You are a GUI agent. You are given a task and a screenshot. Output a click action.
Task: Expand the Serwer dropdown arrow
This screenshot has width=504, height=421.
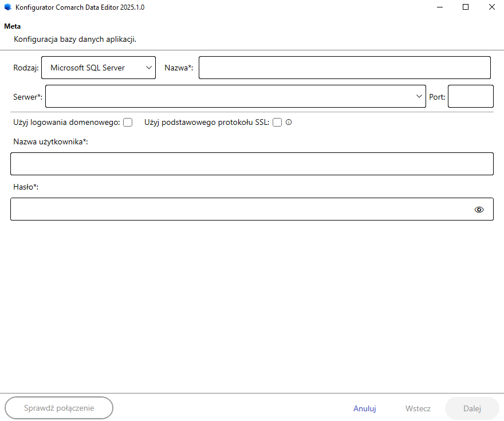pos(419,96)
